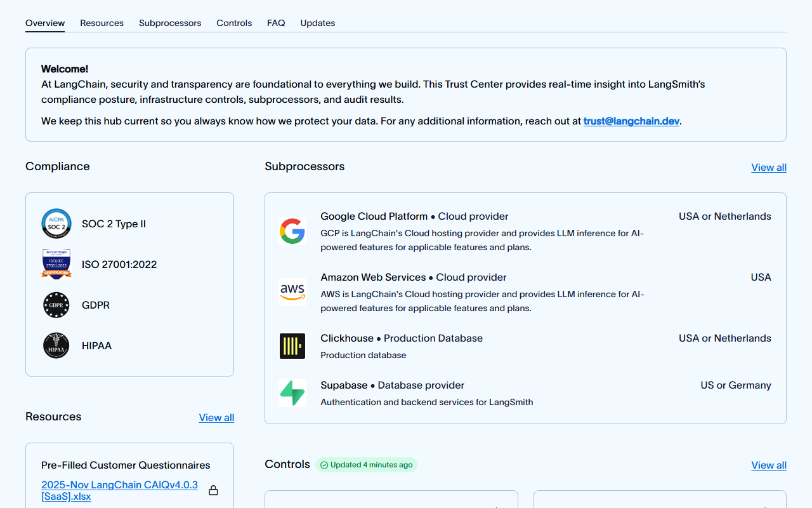
Task: Click Clickhouse Production Database entry title
Action: point(402,338)
